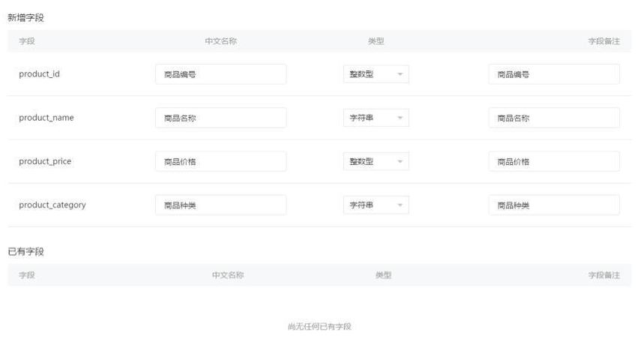
Task: Focus the 字段备注 field in product_name row
Action: (553, 118)
